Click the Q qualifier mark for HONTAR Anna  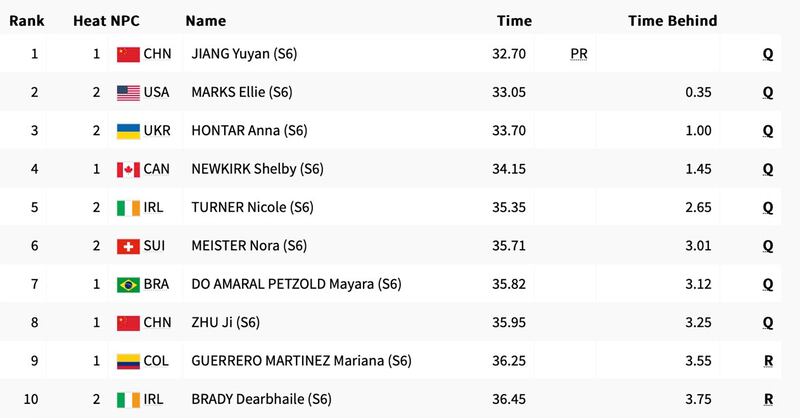pos(768,131)
